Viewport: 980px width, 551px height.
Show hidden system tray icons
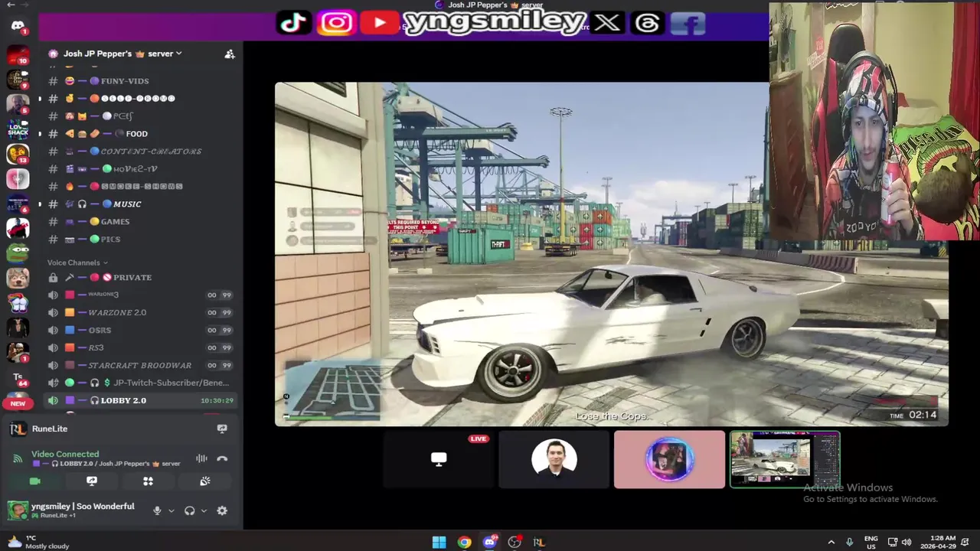coord(831,542)
